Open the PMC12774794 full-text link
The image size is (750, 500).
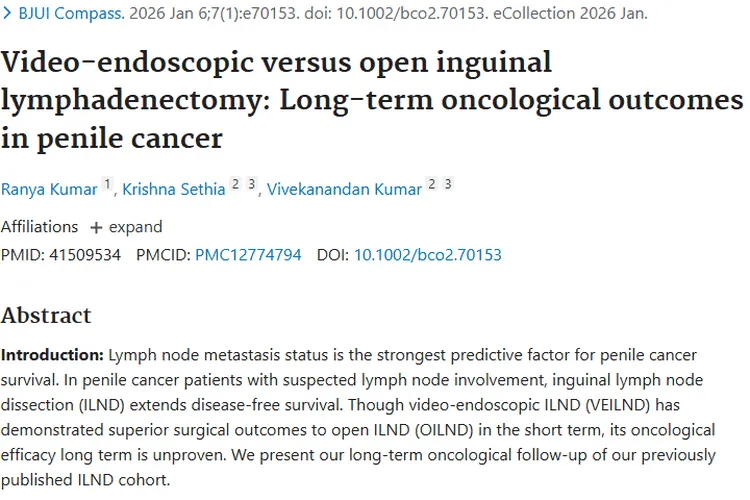point(248,255)
